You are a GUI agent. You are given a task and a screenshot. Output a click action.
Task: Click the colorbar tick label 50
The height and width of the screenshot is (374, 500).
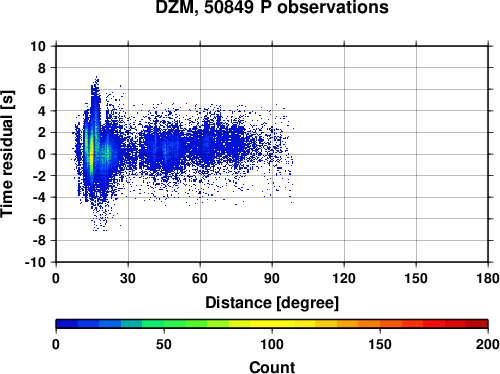pyautogui.click(x=164, y=344)
